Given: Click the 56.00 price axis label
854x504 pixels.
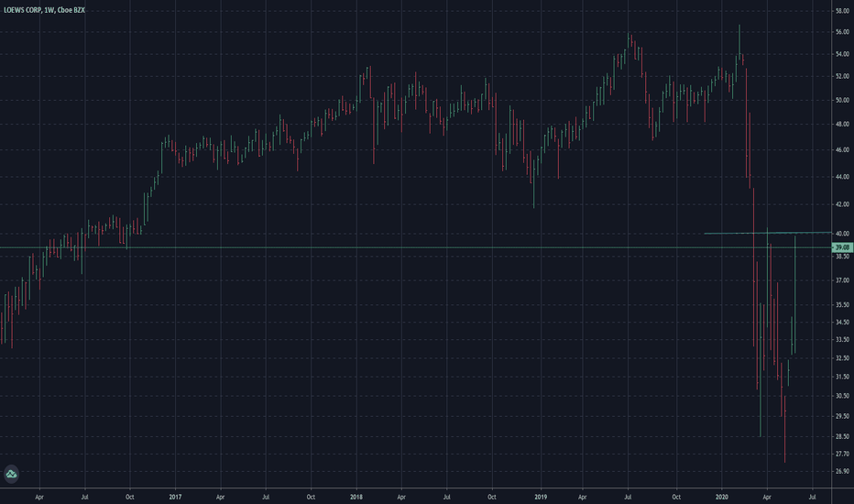Looking at the screenshot, I should (842, 32).
